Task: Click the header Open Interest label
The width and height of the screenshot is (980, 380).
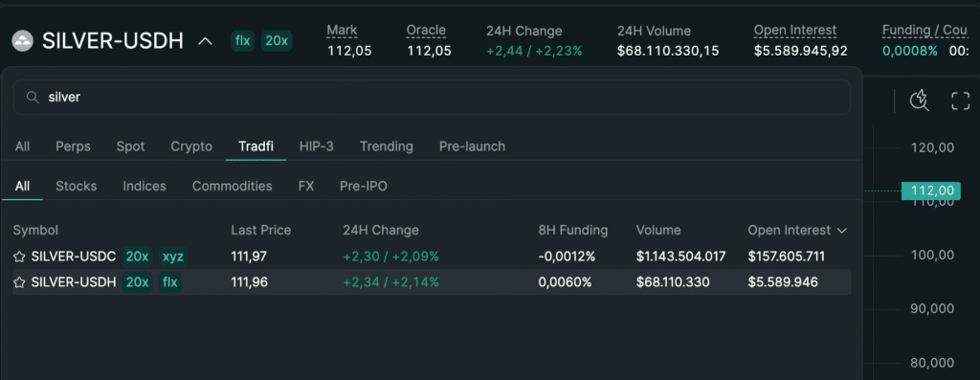Action: click(x=795, y=30)
